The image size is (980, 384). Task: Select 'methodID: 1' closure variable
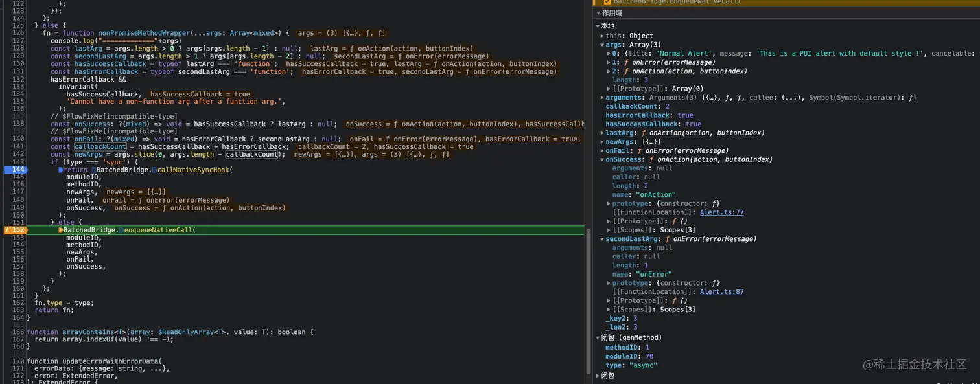627,348
